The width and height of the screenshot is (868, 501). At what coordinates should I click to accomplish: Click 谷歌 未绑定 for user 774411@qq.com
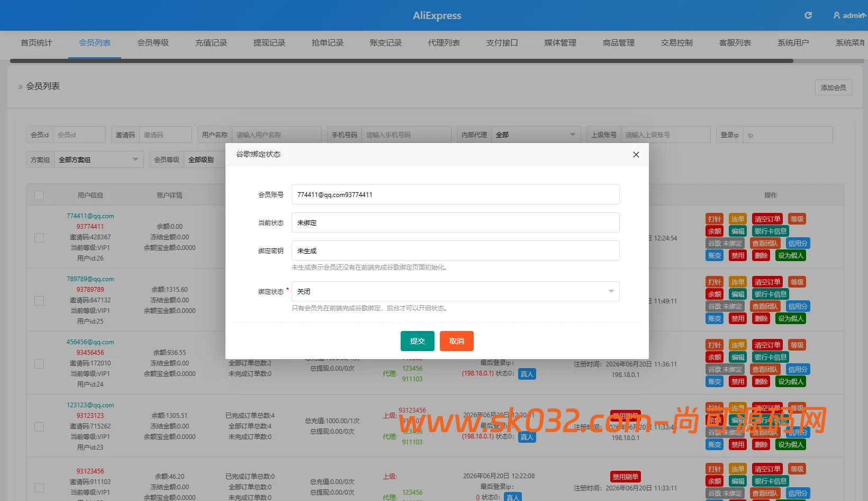[x=725, y=244]
